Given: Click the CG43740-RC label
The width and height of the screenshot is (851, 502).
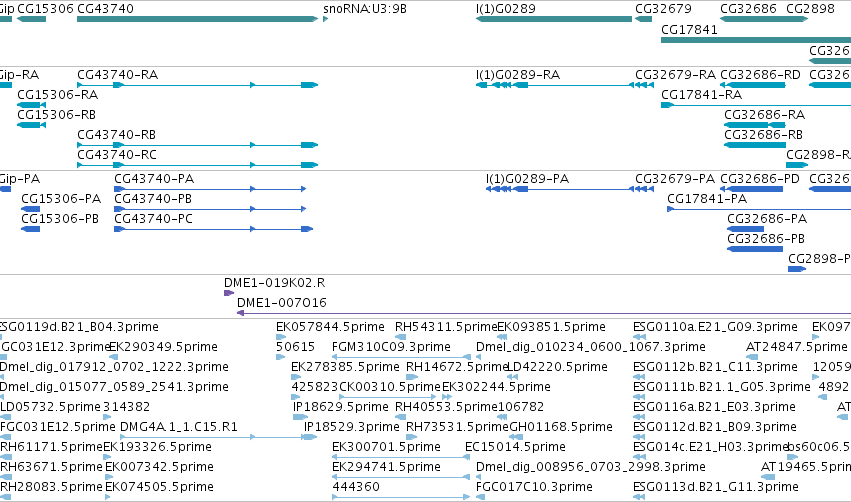Looking at the screenshot, I should pos(117,155).
